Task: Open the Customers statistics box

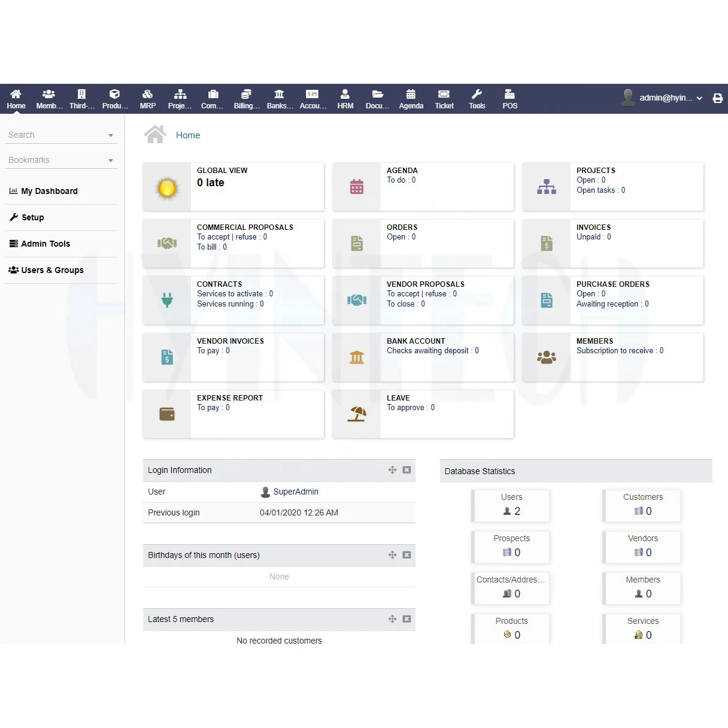Action: (642, 505)
